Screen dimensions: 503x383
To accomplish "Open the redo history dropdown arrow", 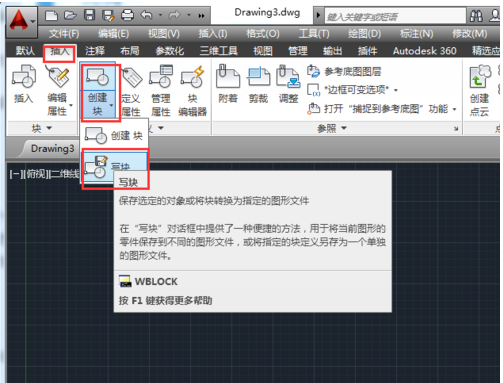I will click(189, 15).
